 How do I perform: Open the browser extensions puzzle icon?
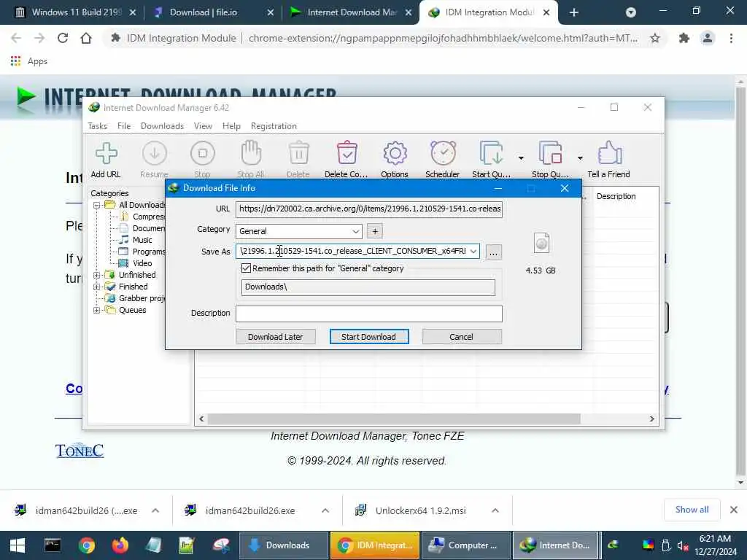(x=684, y=38)
